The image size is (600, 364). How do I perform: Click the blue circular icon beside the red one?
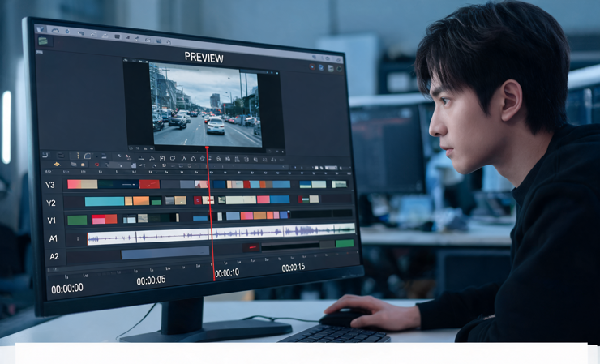coord(321,68)
